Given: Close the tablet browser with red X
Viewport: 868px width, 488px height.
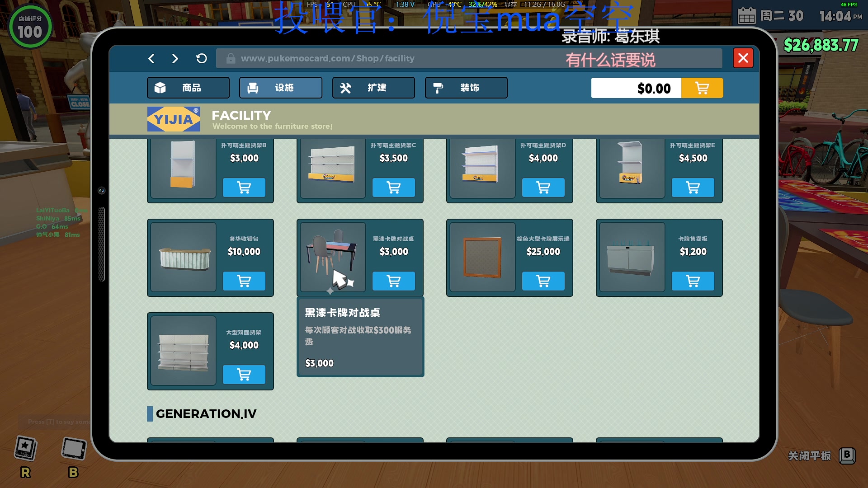Looking at the screenshot, I should [743, 58].
